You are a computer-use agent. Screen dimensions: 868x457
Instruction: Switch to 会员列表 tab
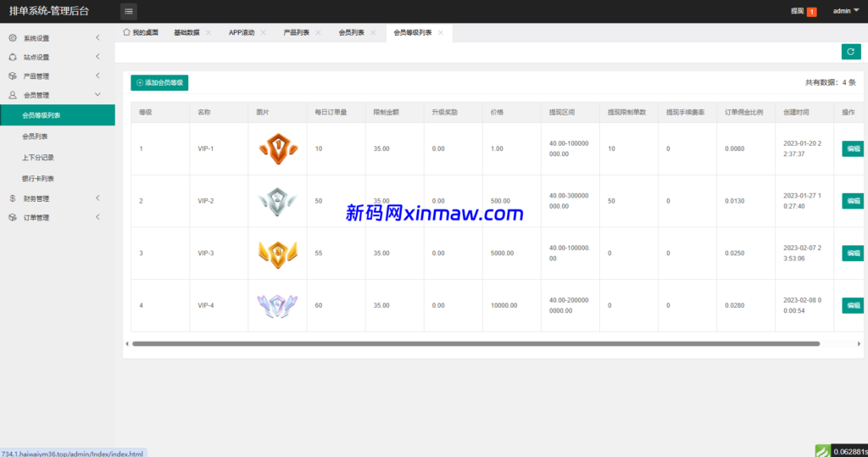[351, 33]
